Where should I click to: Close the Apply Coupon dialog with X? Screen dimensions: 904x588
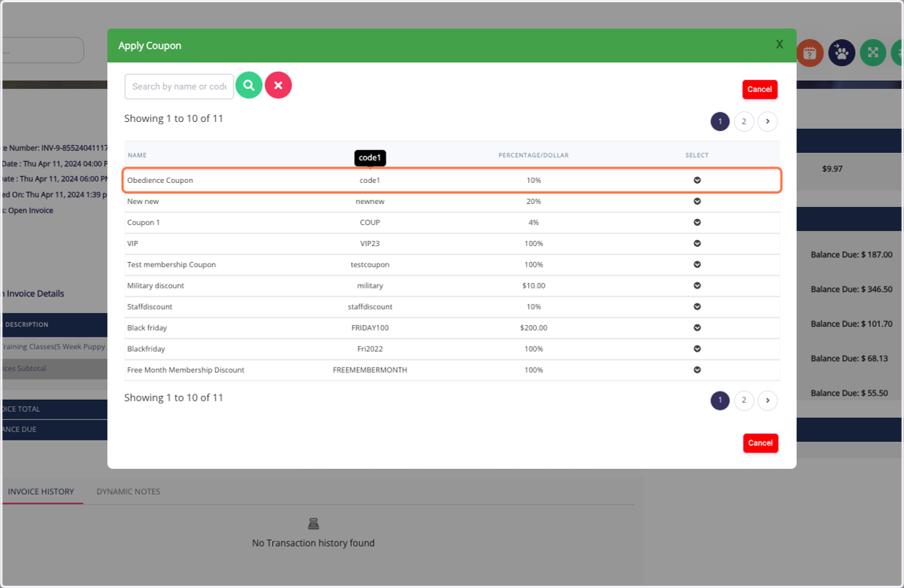(x=780, y=44)
